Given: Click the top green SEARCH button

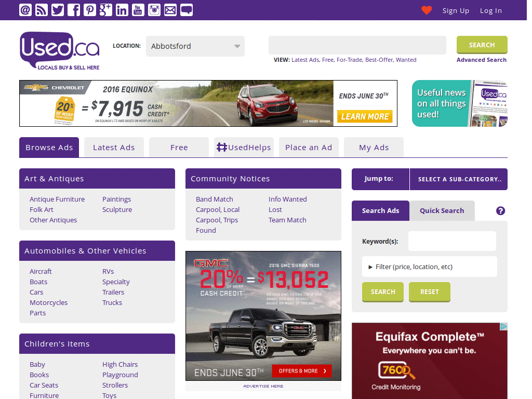Looking at the screenshot, I should (482, 45).
